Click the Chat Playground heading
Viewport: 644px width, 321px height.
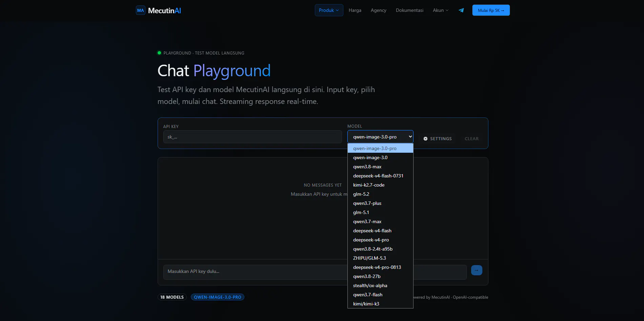tap(214, 71)
